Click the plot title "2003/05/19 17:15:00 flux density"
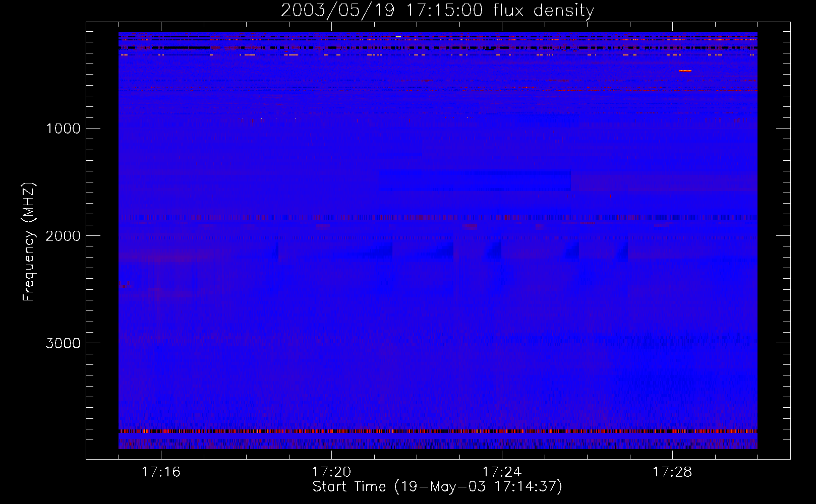The image size is (816, 504). 437,10
